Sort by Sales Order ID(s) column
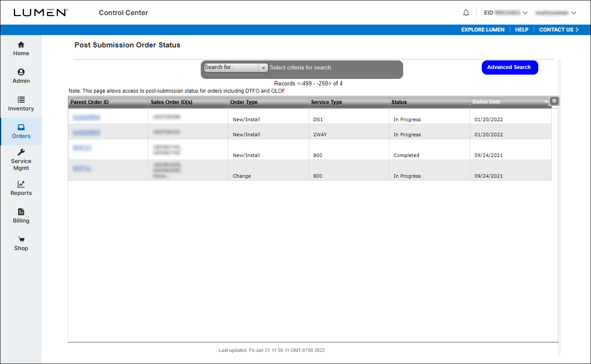 (188, 102)
